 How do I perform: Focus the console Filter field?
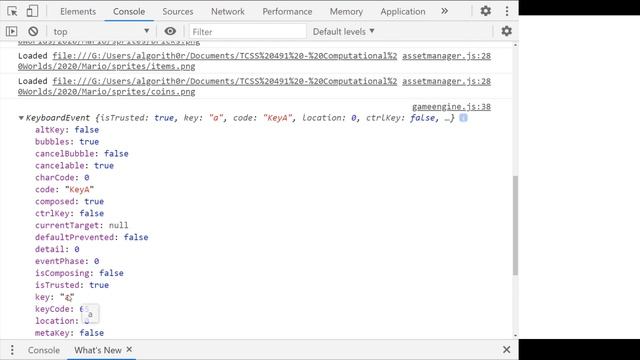point(247,31)
